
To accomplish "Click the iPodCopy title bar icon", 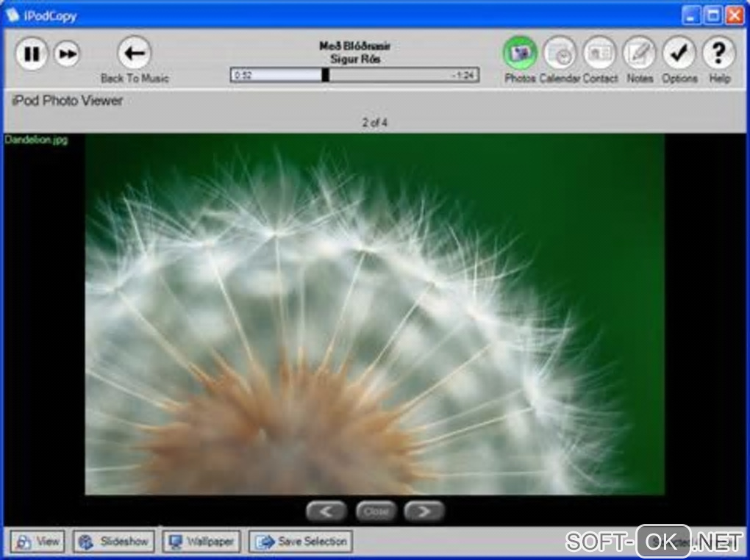I will tap(13, 15).
